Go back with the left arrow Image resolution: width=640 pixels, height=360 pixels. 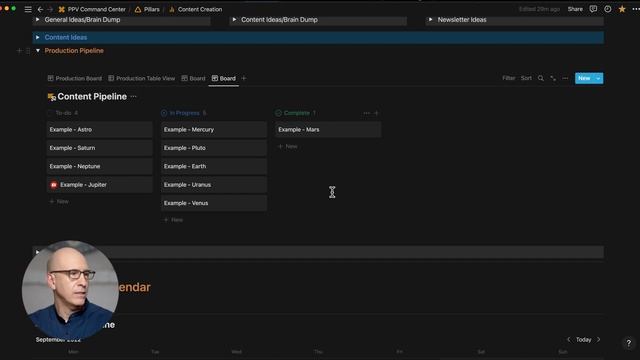click(40, 9)
